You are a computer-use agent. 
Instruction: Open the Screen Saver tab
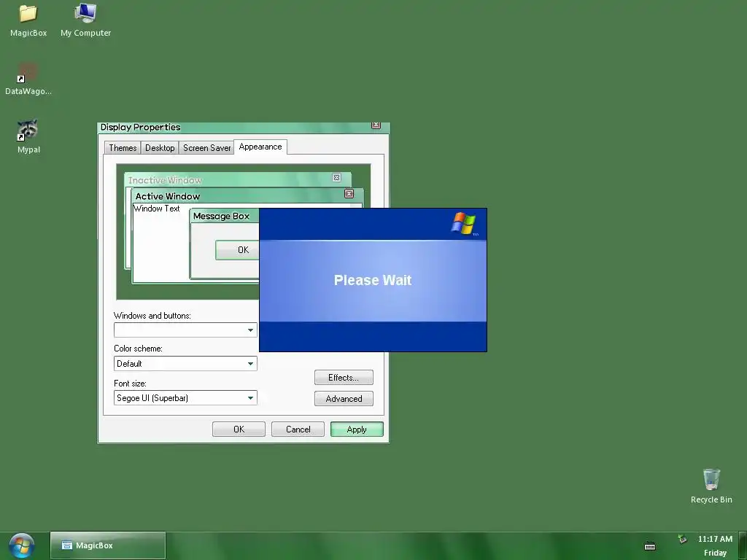pyautogui.click(x=206, y=148)
